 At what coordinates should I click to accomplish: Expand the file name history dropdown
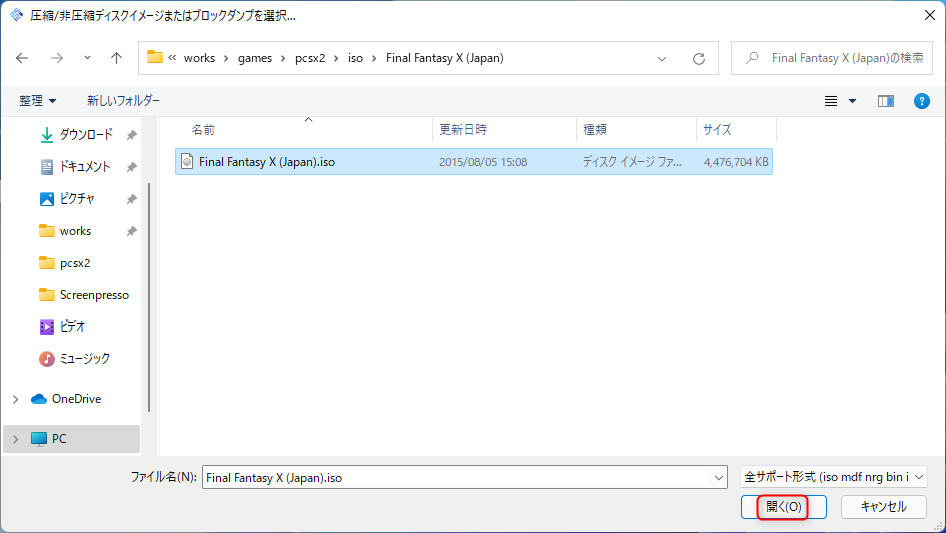[719, 477]
